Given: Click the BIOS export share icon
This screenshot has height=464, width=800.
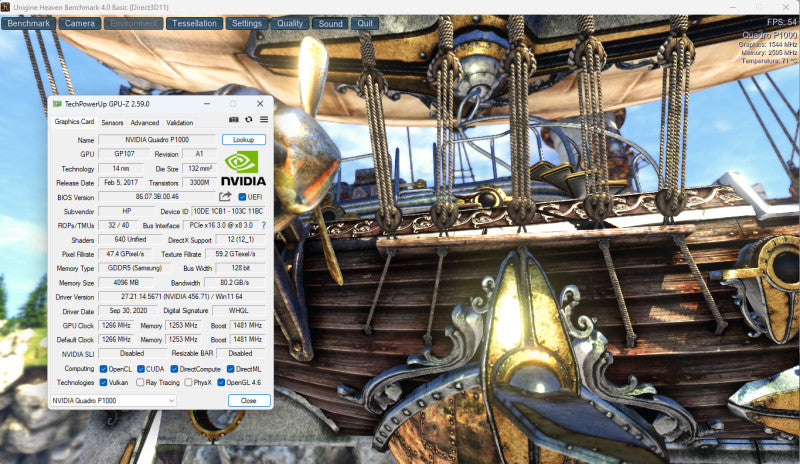Looking at the screenshot, I should click(225, 197).
